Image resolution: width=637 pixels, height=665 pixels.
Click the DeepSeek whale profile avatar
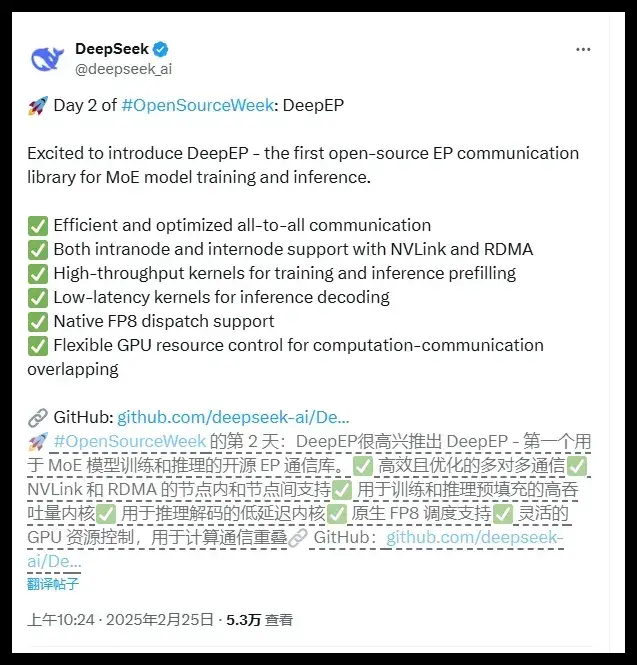click(x=47, y=59)
